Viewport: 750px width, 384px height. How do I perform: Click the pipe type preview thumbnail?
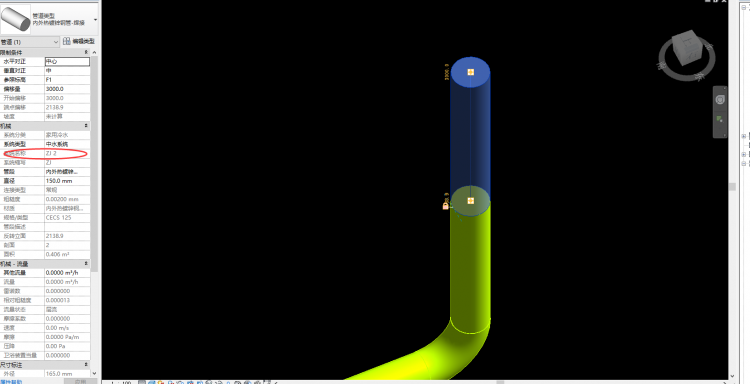click(15, 19)
